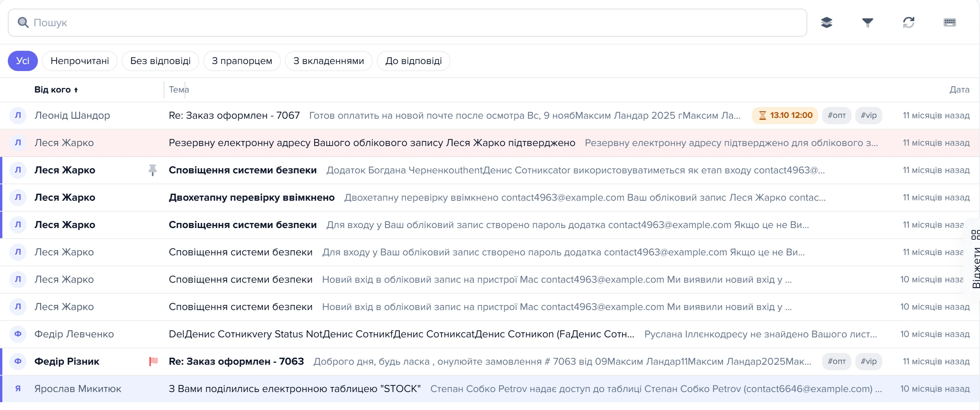Show messages Без відповіді
The height and width of the screenshot is (410, 980).
click(160, 61)
